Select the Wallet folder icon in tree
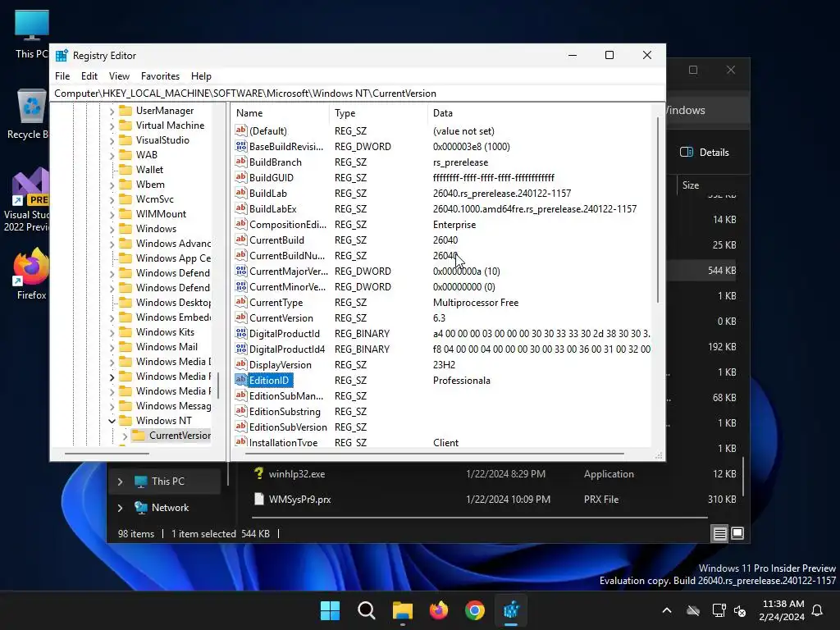The height and width of the screenshot is (630, 840). [126, 169]
